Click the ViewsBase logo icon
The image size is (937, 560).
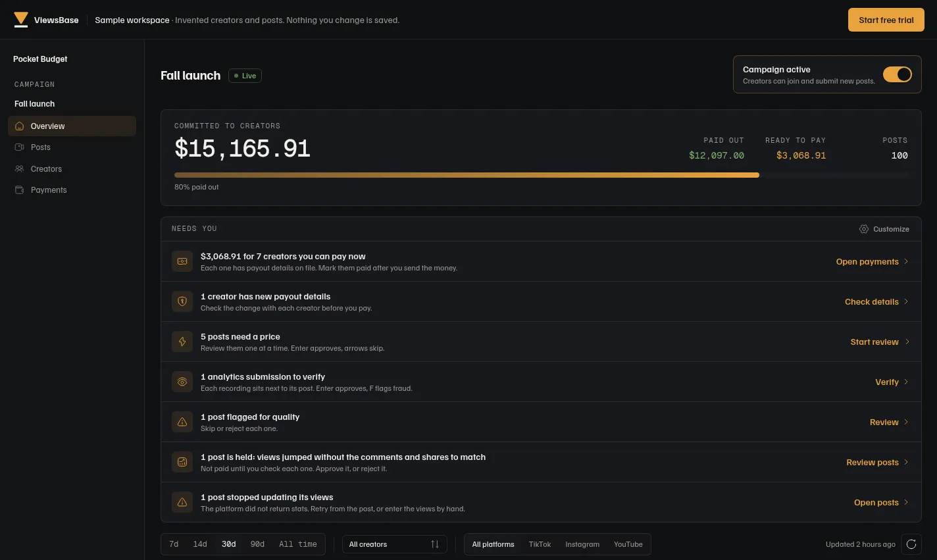[21, 20]
